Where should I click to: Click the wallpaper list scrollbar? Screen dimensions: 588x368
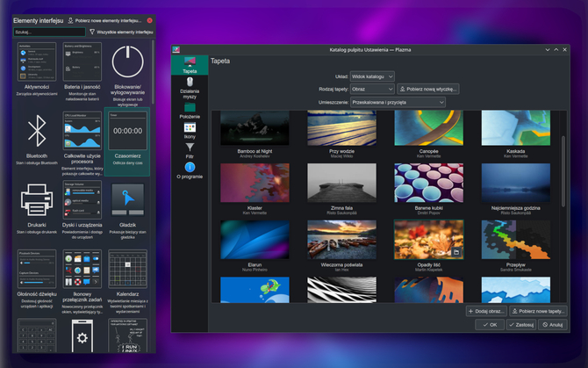pos(563,171)
